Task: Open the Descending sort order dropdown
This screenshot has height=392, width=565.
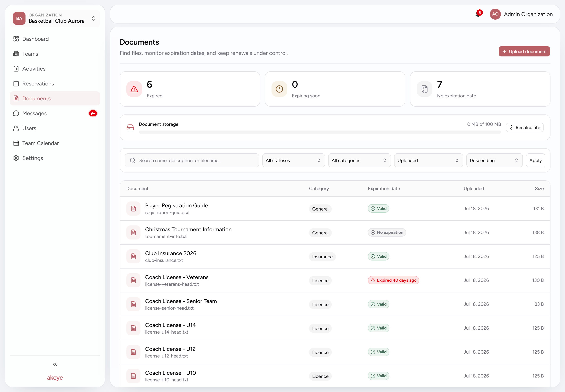Action: click(x=494, y=160)
